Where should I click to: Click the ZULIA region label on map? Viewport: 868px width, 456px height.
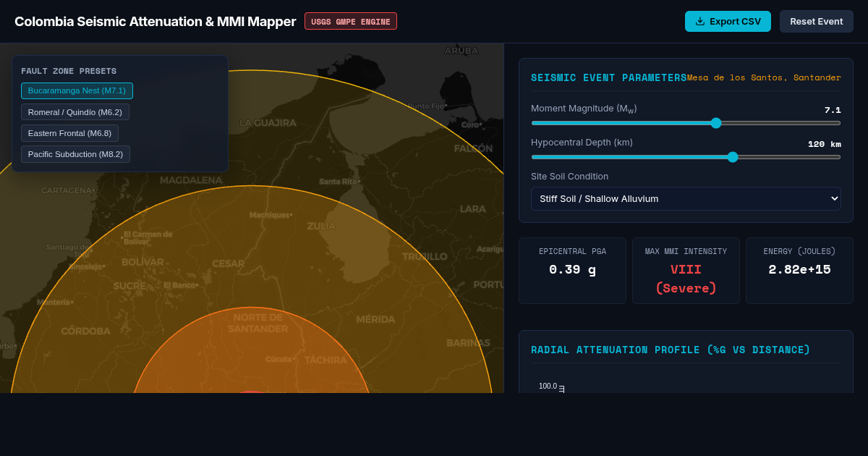click(321, 226)
